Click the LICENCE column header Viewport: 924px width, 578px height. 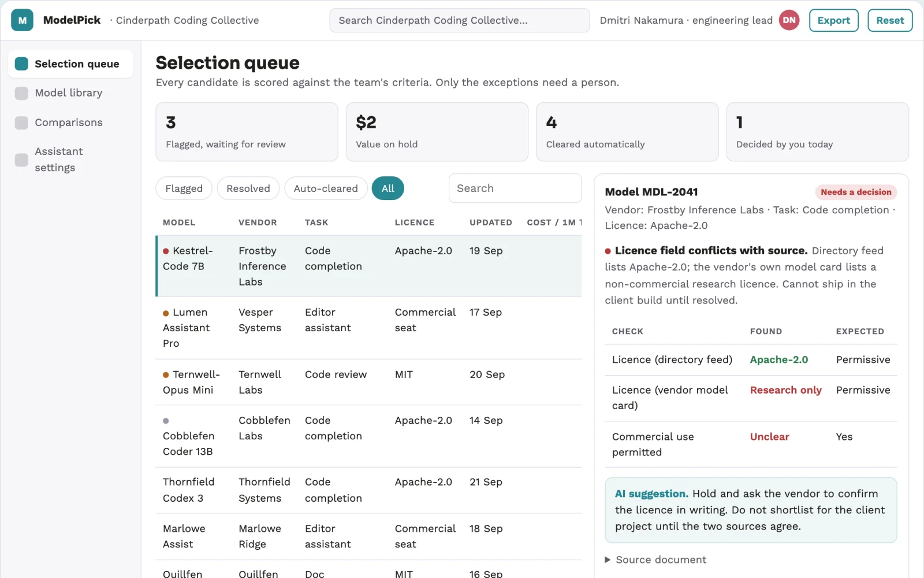click(x=415, y=223)
